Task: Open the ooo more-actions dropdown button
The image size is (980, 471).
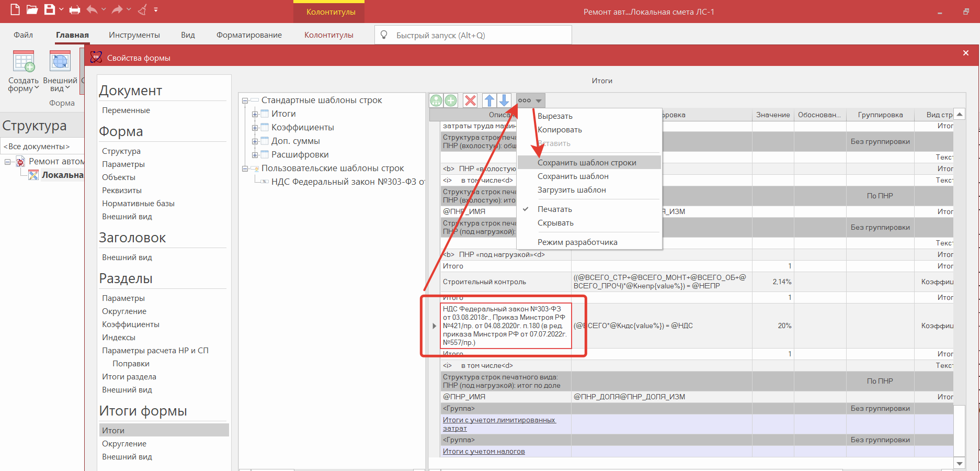Action: pos(530,100)
